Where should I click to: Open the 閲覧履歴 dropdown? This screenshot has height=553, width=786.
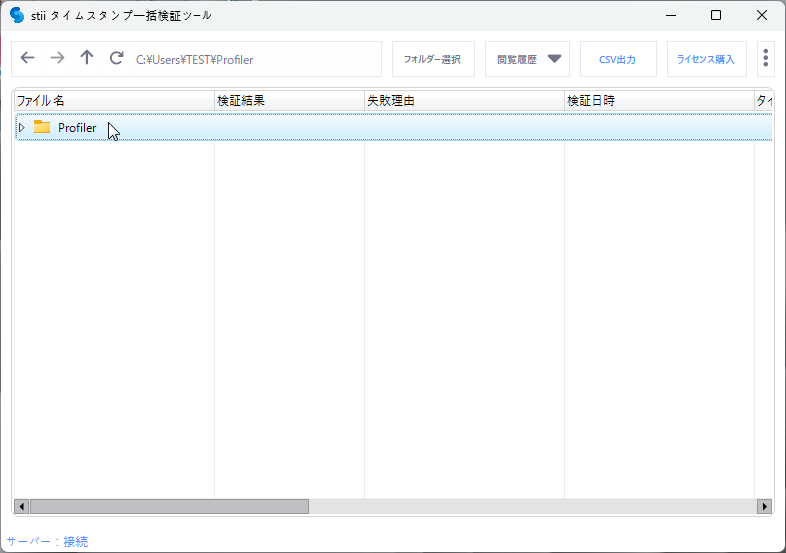pos(527,59)
